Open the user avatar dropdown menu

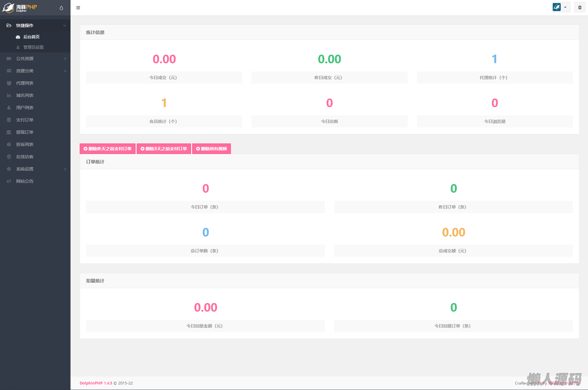click(560, 7)
